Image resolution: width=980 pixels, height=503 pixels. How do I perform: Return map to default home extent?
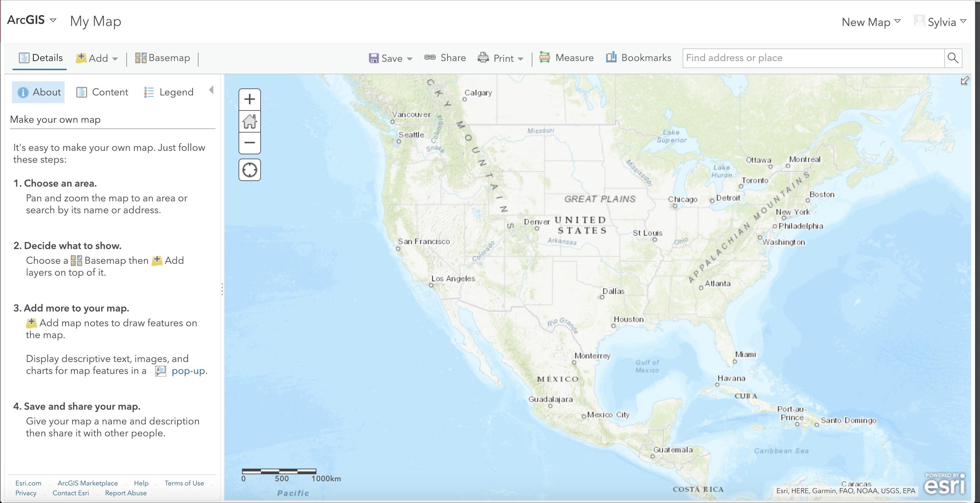click(250, 121)
